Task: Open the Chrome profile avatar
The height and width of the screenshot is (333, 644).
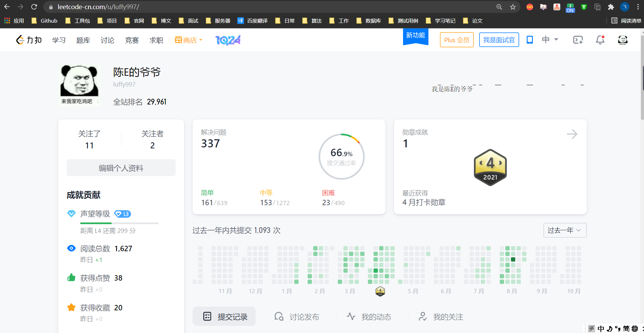Action: (625, 7)
